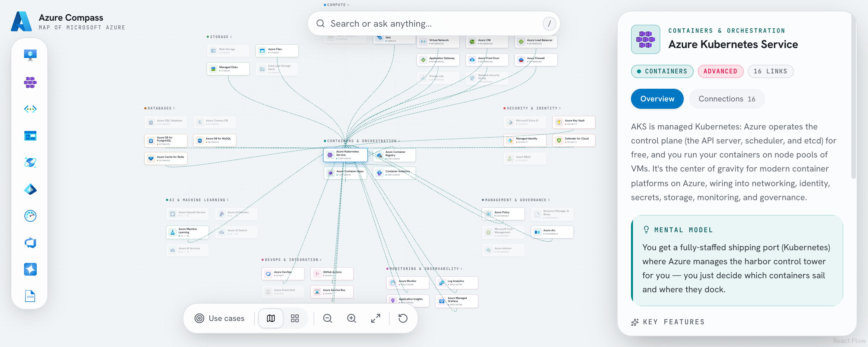Viewport: 868px width, 347px height.
Task: Select the Azure CNI node
Action: pyautogui.click(x=487, y=42)
